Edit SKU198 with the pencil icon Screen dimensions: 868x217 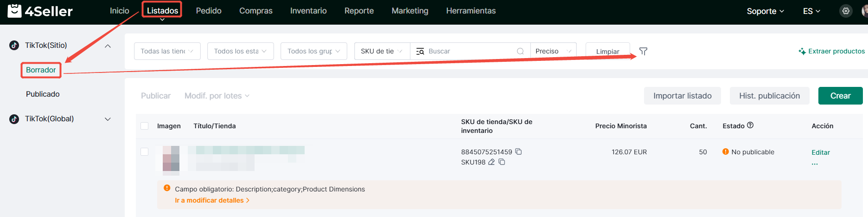[x=491, y=162]
